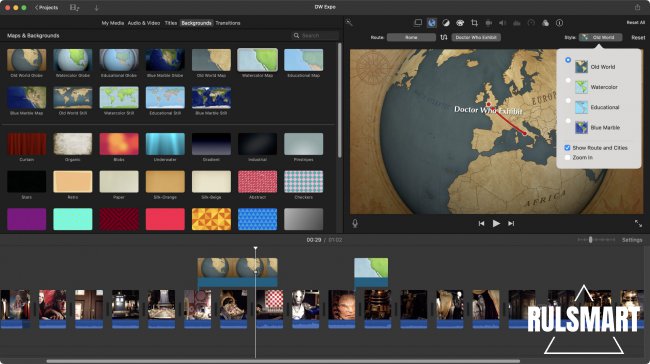Image resolution: width=650 pixels, height=364 pixels.
Task: Toggle the media browser layout icon
Action: [74, 7]
